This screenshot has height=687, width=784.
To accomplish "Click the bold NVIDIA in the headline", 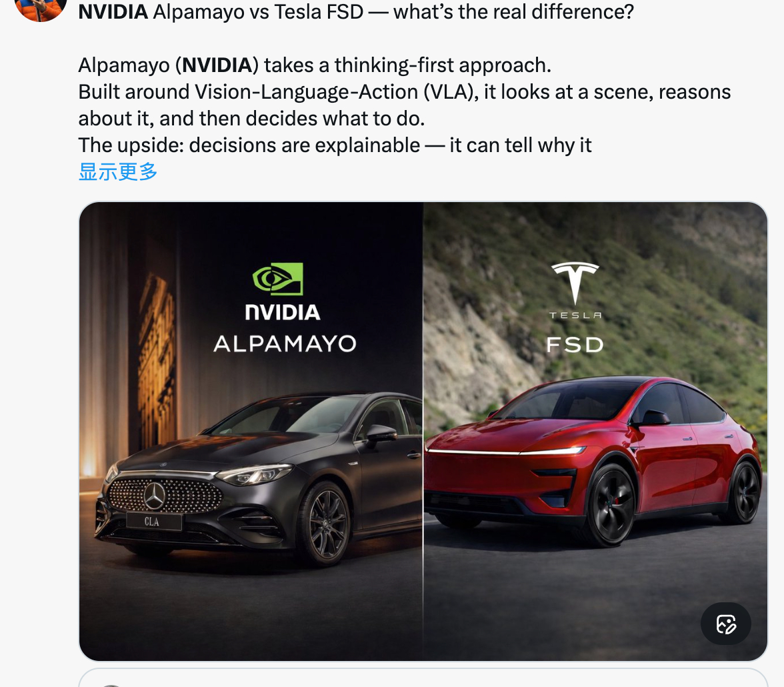I will tap(113, 11).
